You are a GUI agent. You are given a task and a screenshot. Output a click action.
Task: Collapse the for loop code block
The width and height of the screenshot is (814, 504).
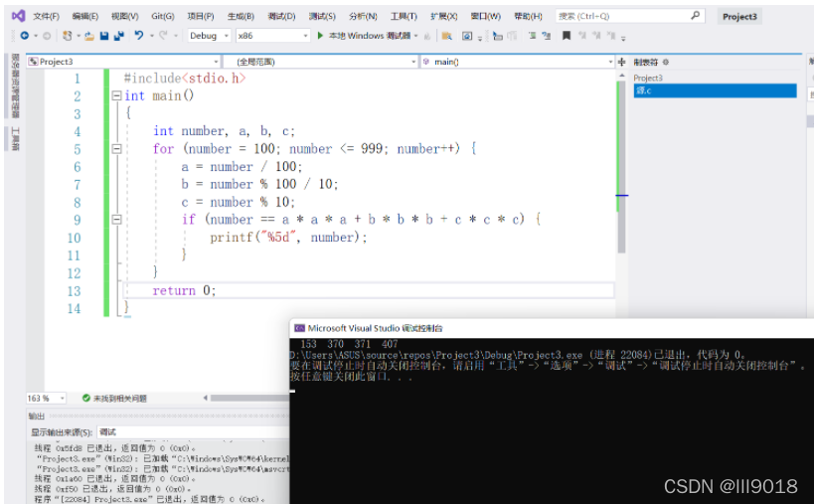point(117,149)
